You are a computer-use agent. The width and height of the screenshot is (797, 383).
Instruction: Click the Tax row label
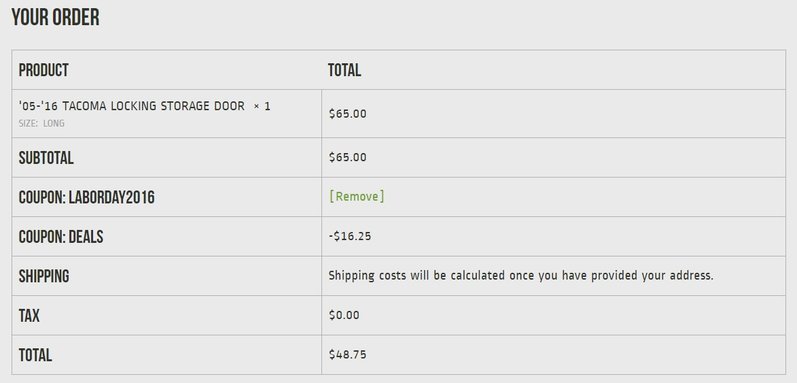(29, 315)
